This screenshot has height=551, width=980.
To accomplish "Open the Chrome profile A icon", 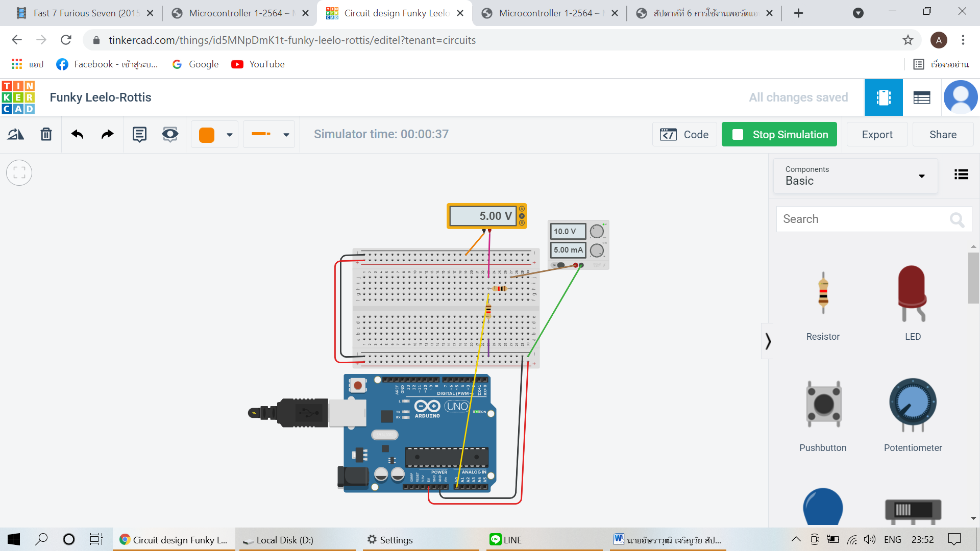I will pyautogui.click(x=939, y=40).
